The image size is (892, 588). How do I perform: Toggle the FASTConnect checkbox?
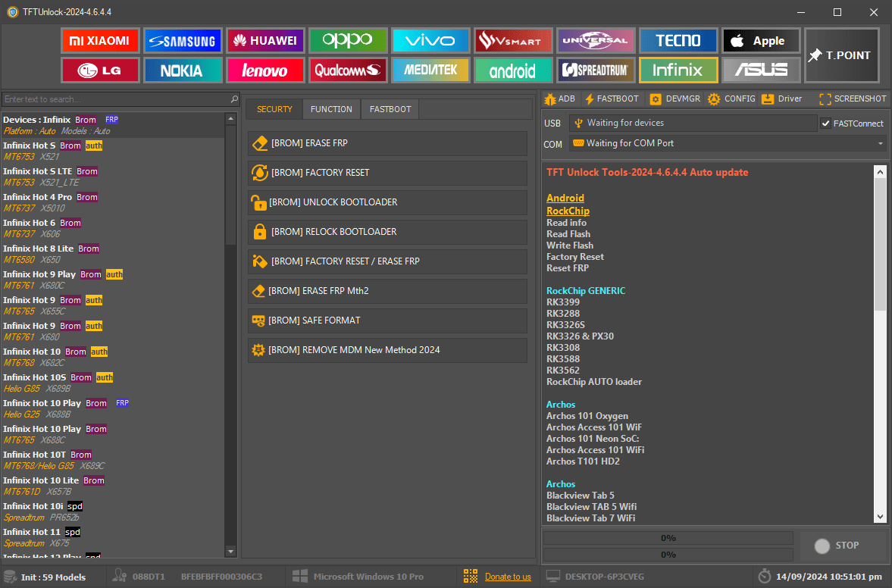coord(826,124)
